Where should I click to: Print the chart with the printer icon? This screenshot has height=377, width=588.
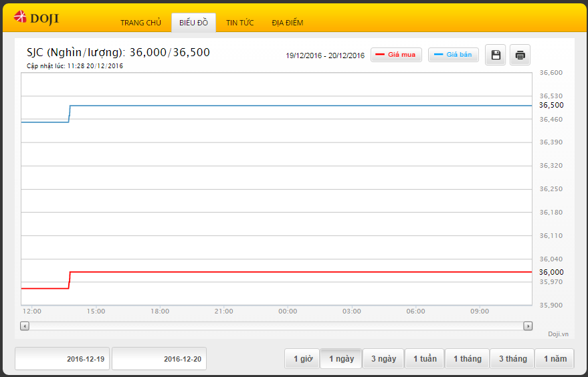[x=520, y=55]
